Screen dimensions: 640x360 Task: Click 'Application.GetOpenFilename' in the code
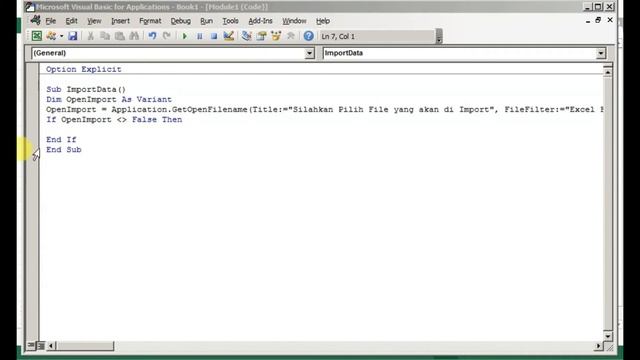coord(180,109)
